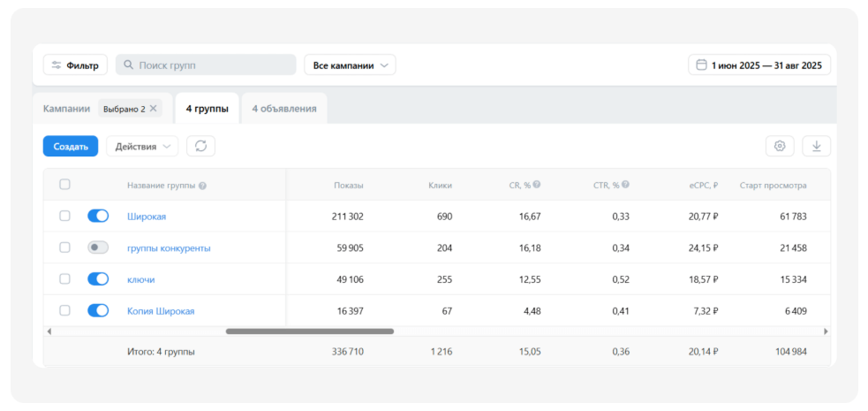Click the calendar icon in date range
Viewport: 868px width, 411px height.
(701, 65)
